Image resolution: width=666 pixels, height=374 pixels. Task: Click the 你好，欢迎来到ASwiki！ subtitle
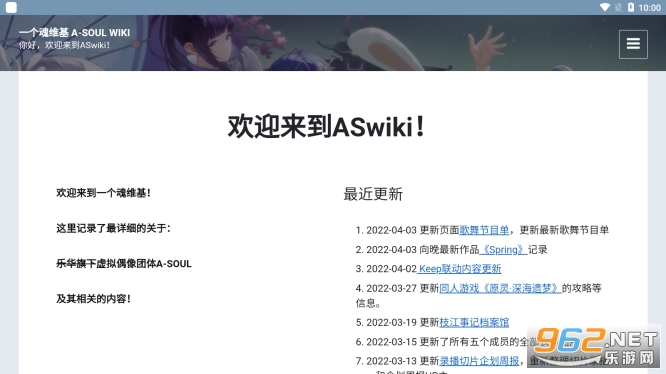coord(64,45)
